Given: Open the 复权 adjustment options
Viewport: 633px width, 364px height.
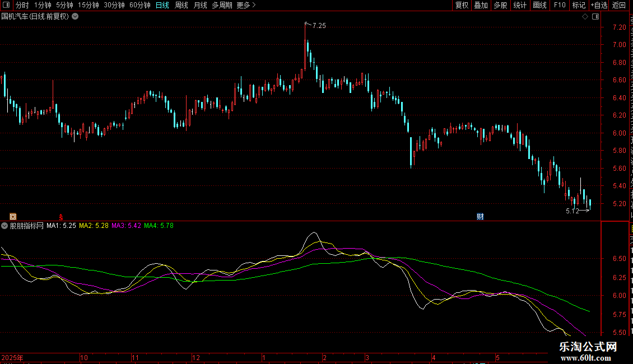Looking at the screenshot, I should (462, 5).
